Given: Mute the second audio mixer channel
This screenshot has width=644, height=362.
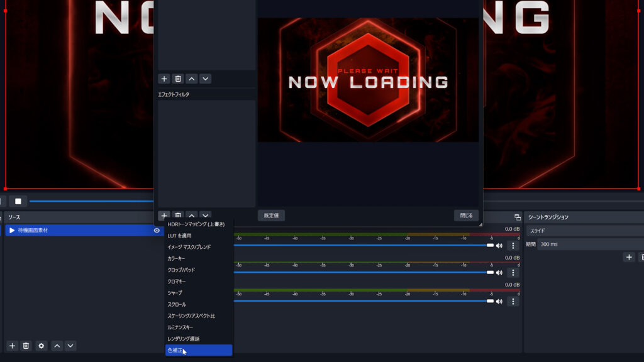Looking at the screenshot, I should click(499, 273).
